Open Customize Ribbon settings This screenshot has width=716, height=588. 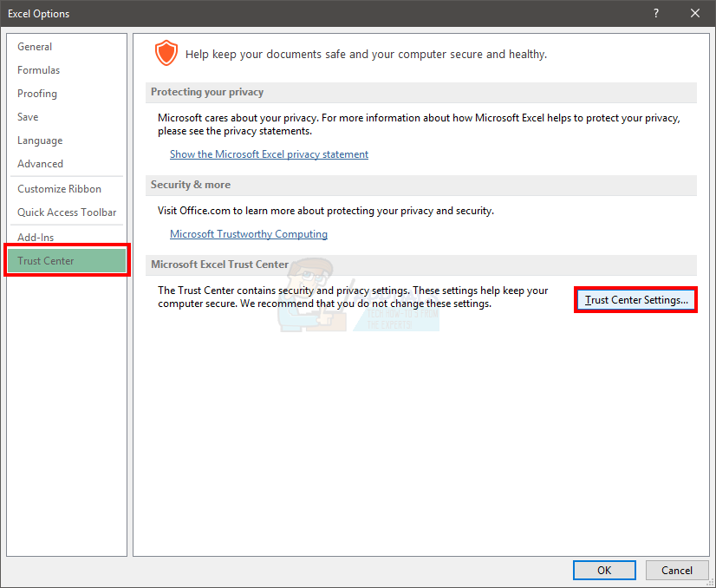click(x=59, y=189)
